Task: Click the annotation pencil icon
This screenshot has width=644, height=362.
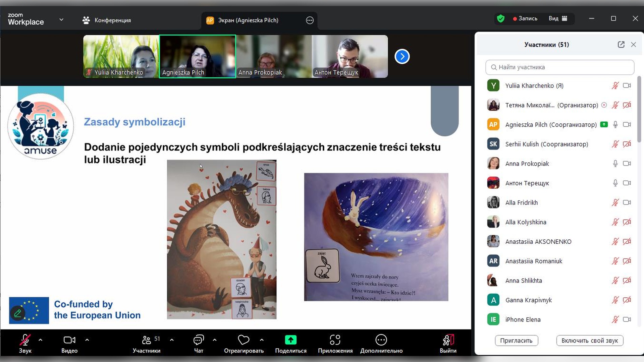Action: coord(18,313)
